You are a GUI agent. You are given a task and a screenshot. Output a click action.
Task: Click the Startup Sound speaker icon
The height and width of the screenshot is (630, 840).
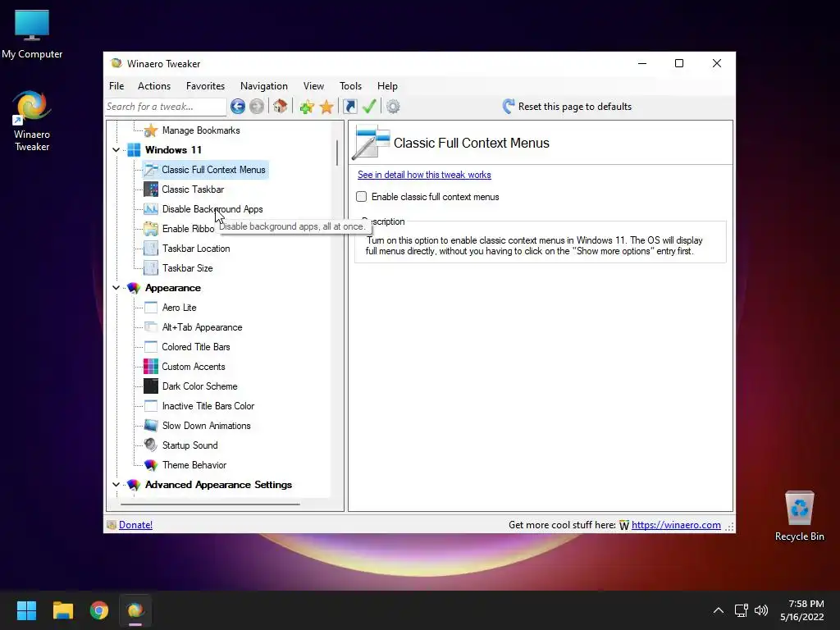[x=151, y=445]
